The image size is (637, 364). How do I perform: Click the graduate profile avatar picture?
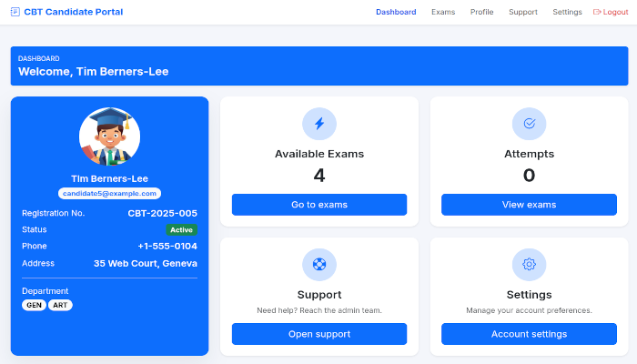tap(109, 137)
